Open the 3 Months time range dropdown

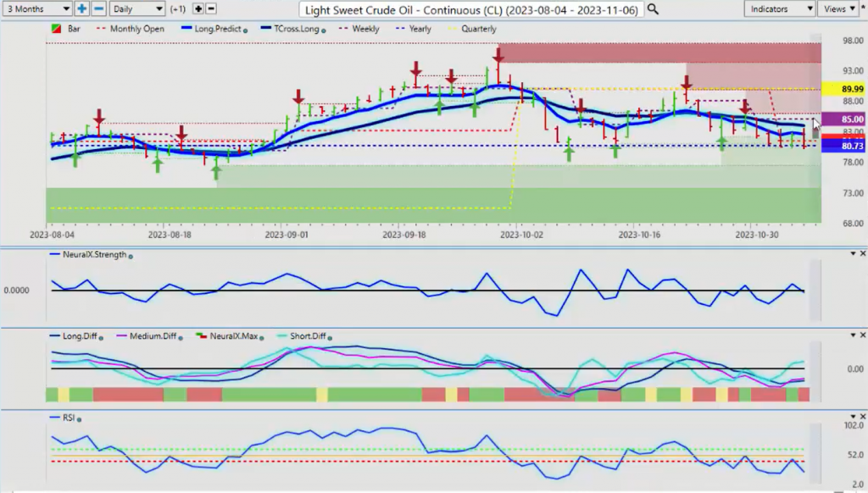point(36,8)
